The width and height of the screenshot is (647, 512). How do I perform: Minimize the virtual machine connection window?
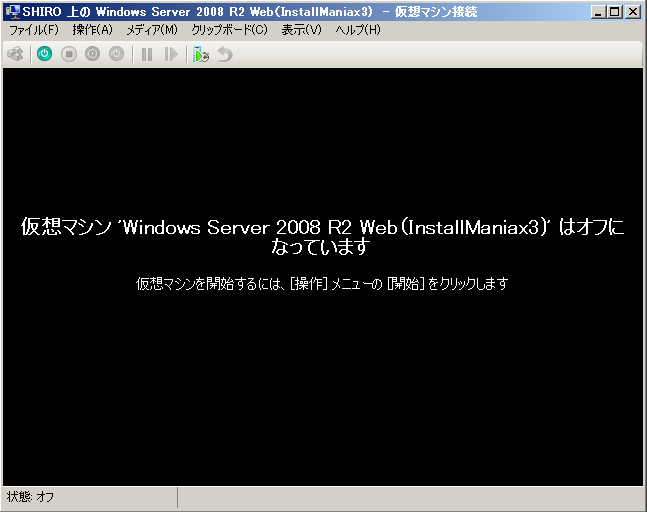(x=597, y=12)
